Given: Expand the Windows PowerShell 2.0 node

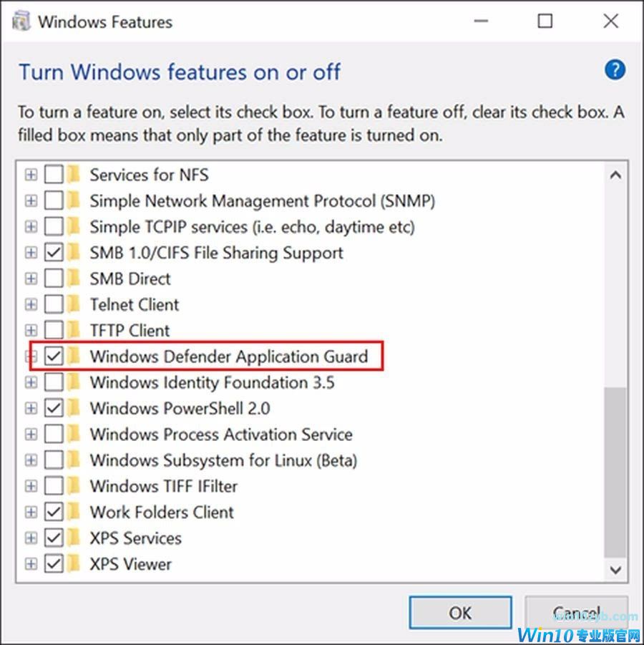Looking at the screenshot, I should (31, 408).
